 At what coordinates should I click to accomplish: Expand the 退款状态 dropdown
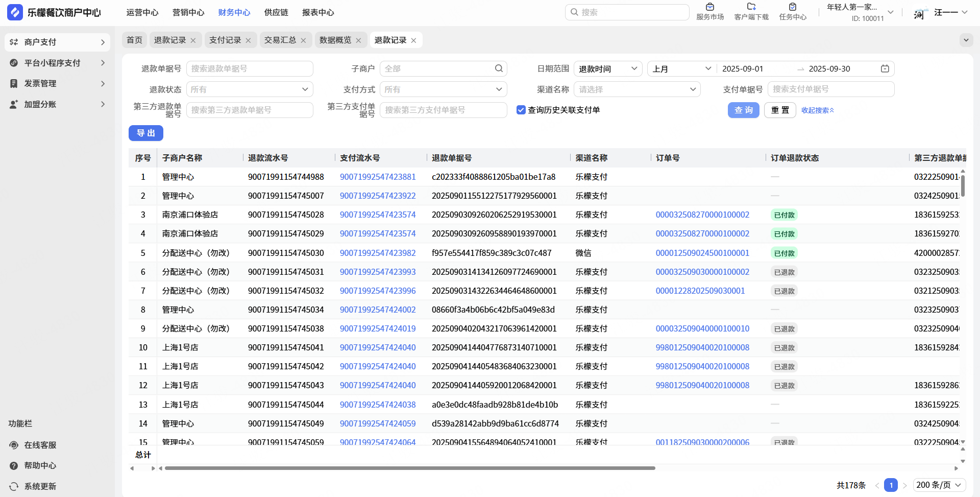(250, 89)
